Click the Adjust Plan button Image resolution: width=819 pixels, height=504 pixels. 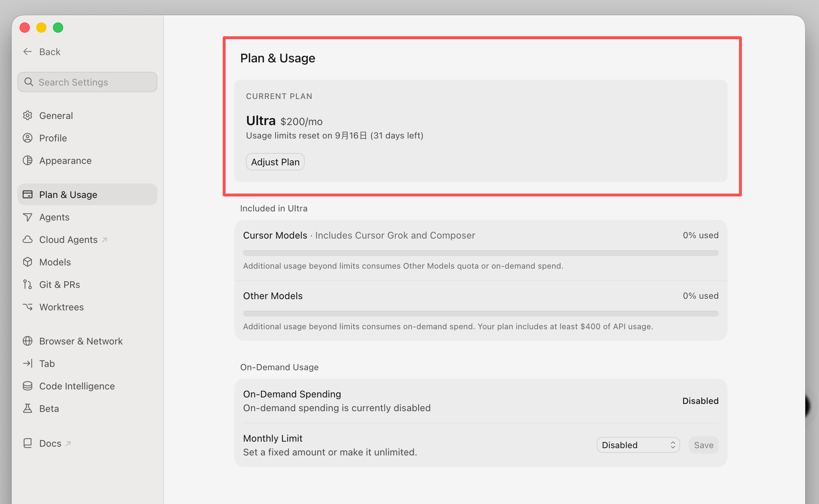click(275, 162)
